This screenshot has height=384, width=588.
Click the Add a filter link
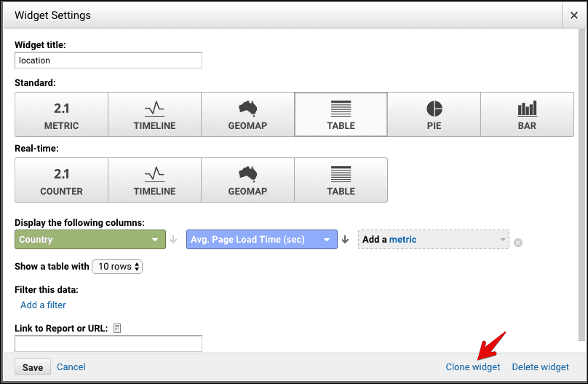pos(43,305)
